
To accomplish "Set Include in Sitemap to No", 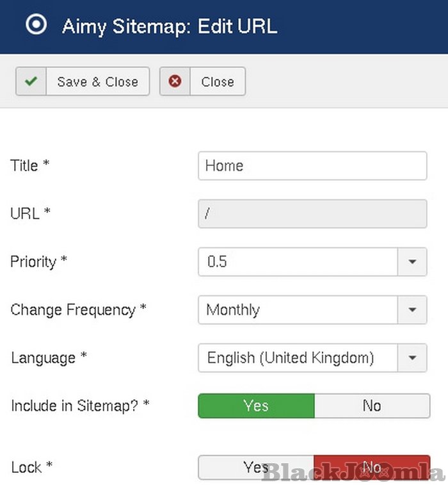I will click(372, 406).
